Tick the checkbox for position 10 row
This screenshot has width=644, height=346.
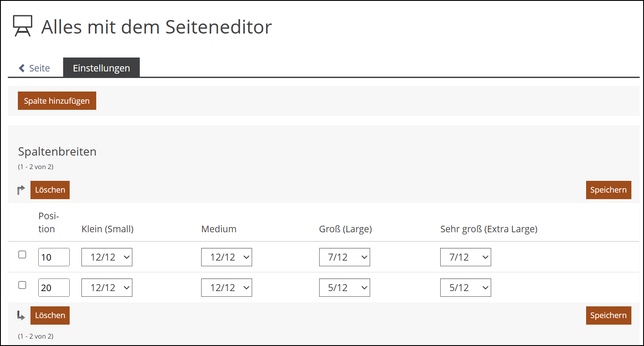(x=22, y=255)
